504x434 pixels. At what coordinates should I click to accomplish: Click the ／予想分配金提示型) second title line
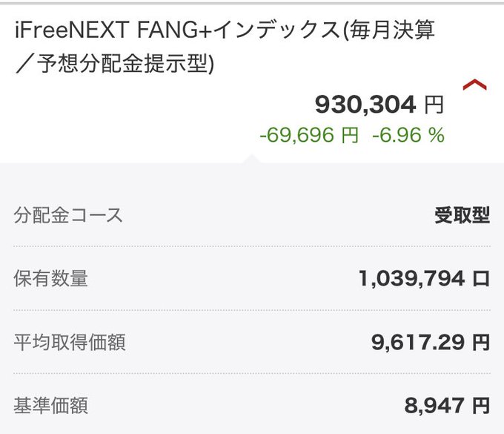(114, 65)
